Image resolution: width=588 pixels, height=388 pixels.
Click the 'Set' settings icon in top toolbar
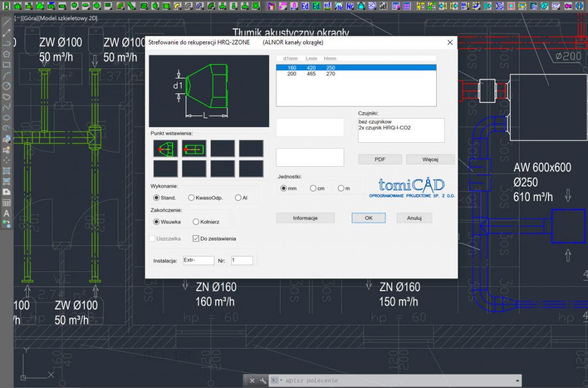[383, 6]
